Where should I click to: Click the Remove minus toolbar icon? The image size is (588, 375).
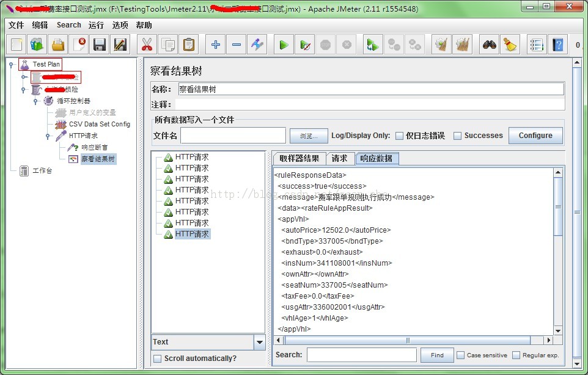tap(237, 45)
